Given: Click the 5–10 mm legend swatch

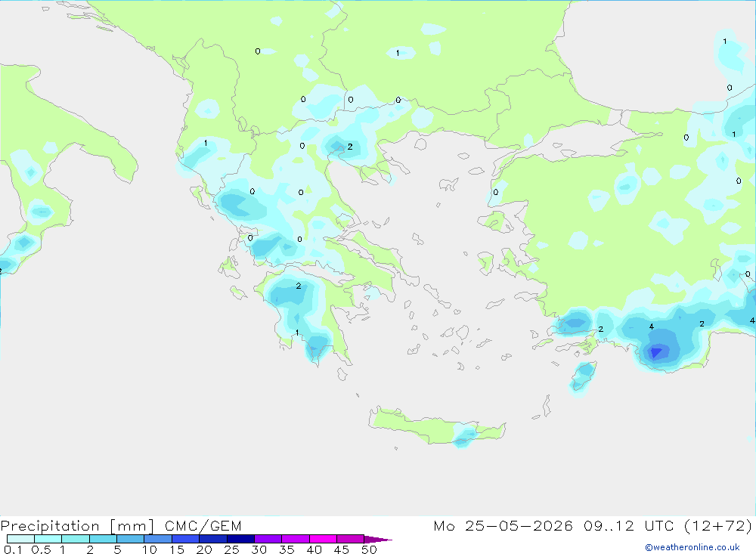Looking at the screenshot, I should pyautogui.click(x=130, y=539).
